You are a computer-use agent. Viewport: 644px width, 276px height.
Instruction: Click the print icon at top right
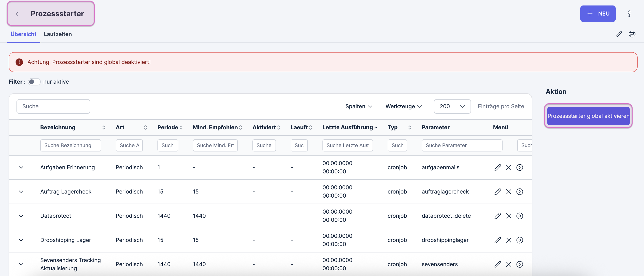[632, 34]
